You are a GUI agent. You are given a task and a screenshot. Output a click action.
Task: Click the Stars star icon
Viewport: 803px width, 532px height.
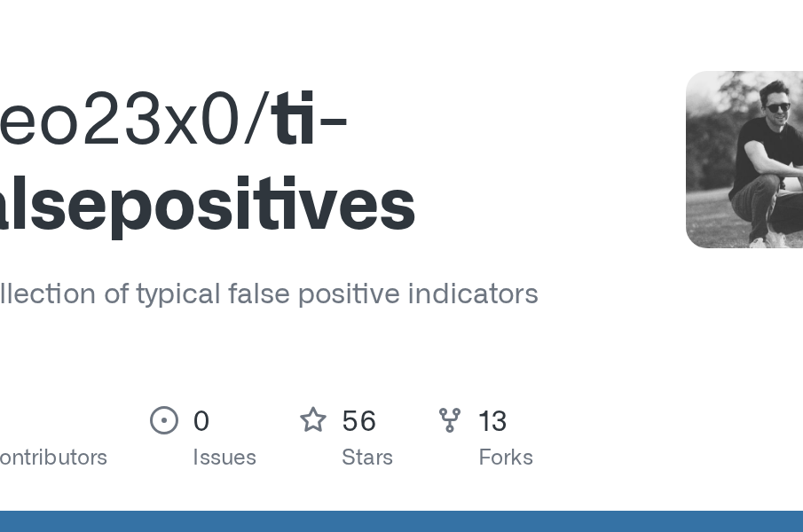click(x=312, y=420)
